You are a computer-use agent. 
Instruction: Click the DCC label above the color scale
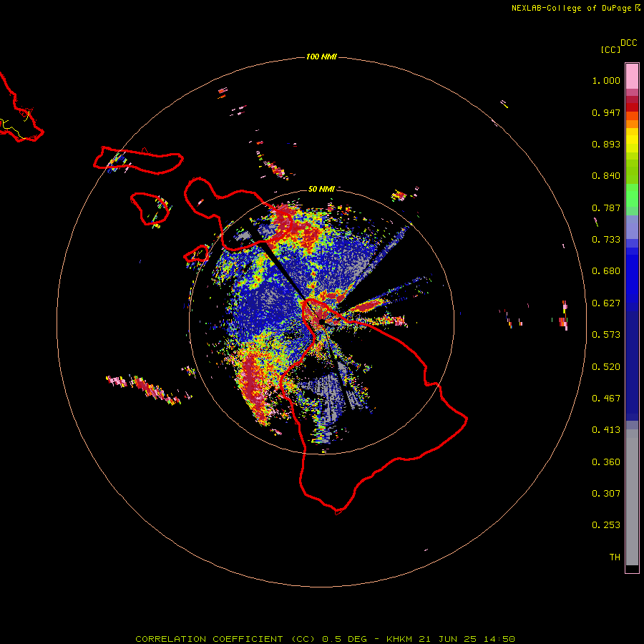(628, 43)
